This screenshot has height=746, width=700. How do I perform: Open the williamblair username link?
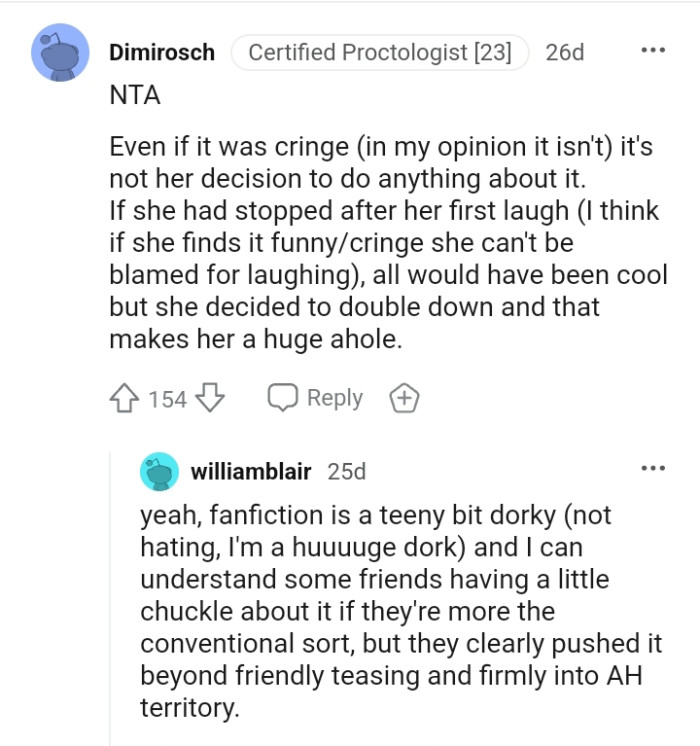250,471
